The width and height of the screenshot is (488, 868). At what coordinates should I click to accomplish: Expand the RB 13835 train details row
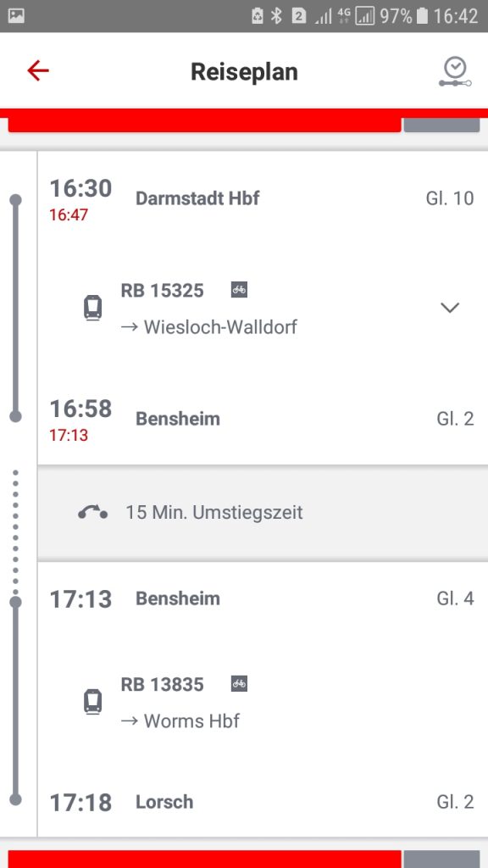[x=263, y=703]
